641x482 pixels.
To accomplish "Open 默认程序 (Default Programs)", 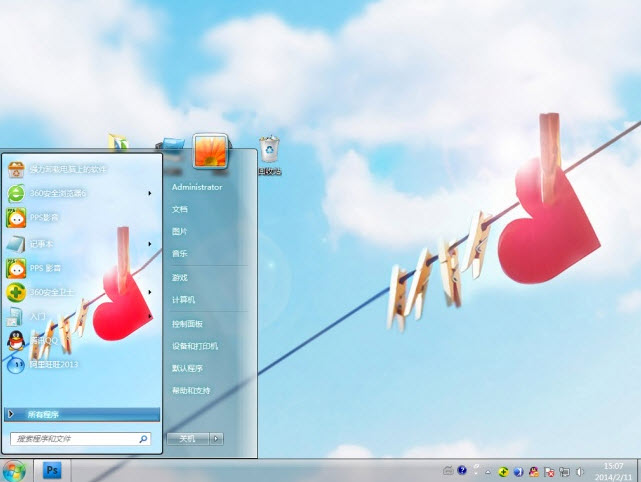I will [187, 368].
